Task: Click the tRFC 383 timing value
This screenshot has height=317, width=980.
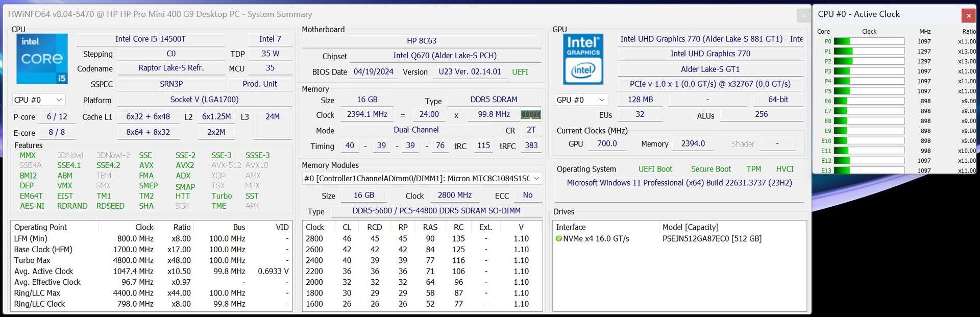Action: coord(531,145)
